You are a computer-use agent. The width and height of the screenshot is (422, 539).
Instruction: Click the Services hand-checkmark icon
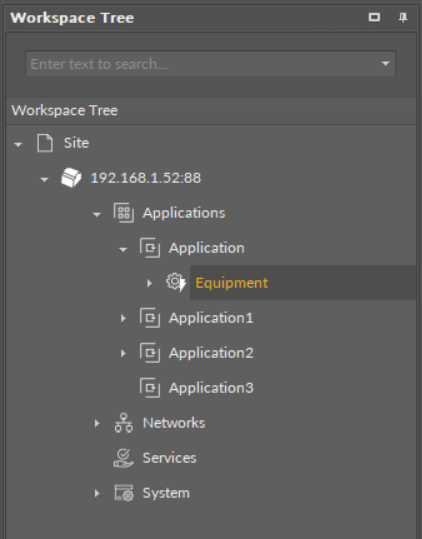click(x=124, y=458)
